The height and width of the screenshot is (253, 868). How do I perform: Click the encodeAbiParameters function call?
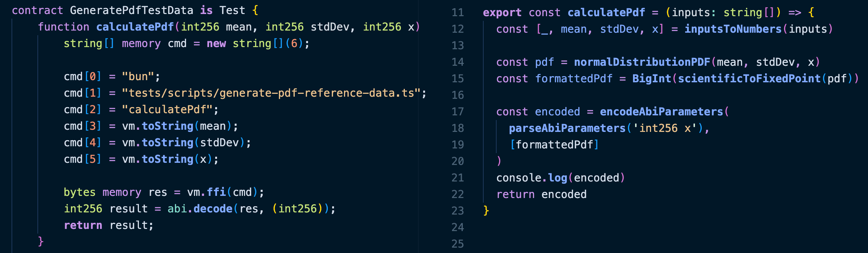coord(661,112)
